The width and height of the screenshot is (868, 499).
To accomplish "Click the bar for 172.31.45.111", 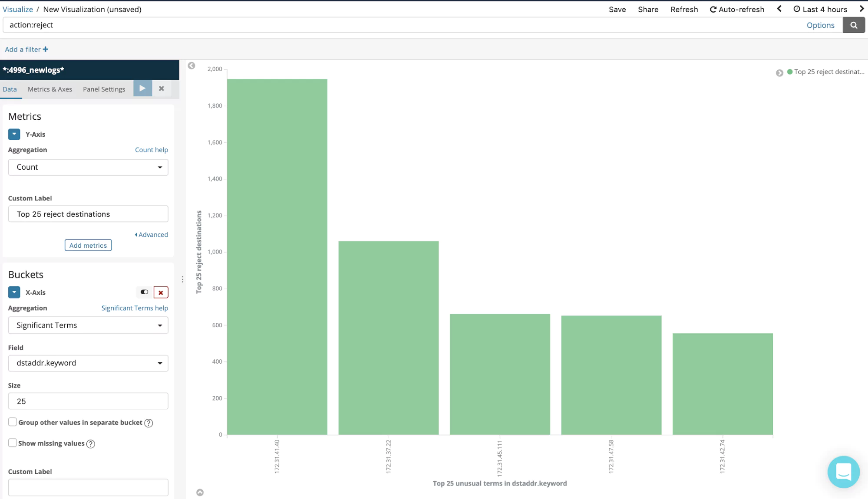I will click(500, 374).
